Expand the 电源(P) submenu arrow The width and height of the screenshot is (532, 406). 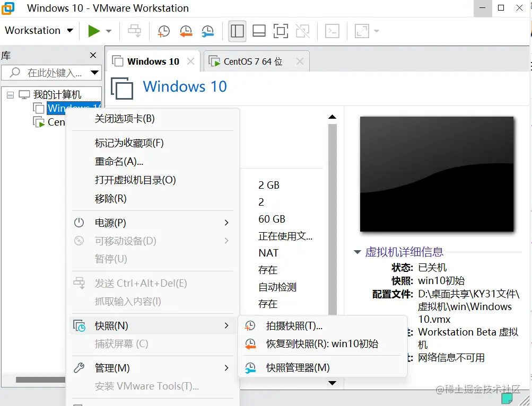coord(226,223)
